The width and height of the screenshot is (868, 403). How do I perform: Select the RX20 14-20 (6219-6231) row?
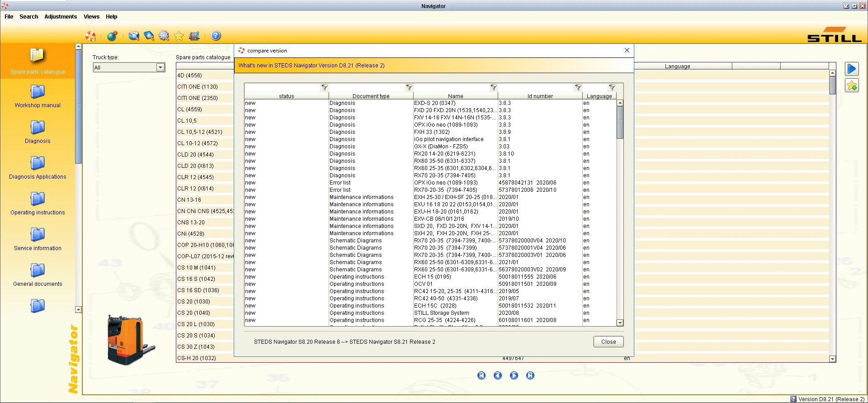430,154
